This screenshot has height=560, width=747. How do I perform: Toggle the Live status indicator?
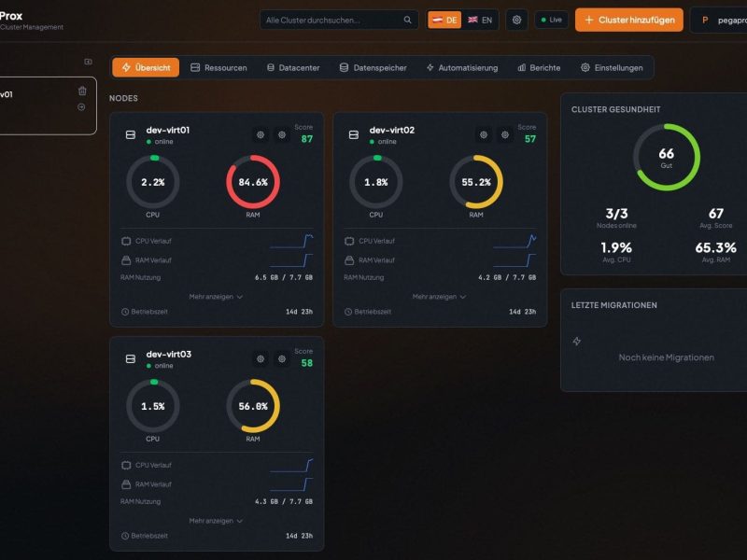(551, 19)
